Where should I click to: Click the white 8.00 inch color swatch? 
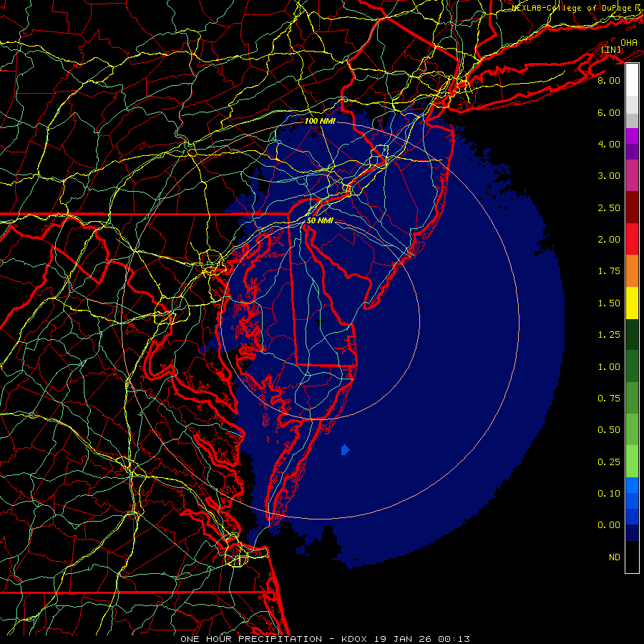[x=632, y=79]
